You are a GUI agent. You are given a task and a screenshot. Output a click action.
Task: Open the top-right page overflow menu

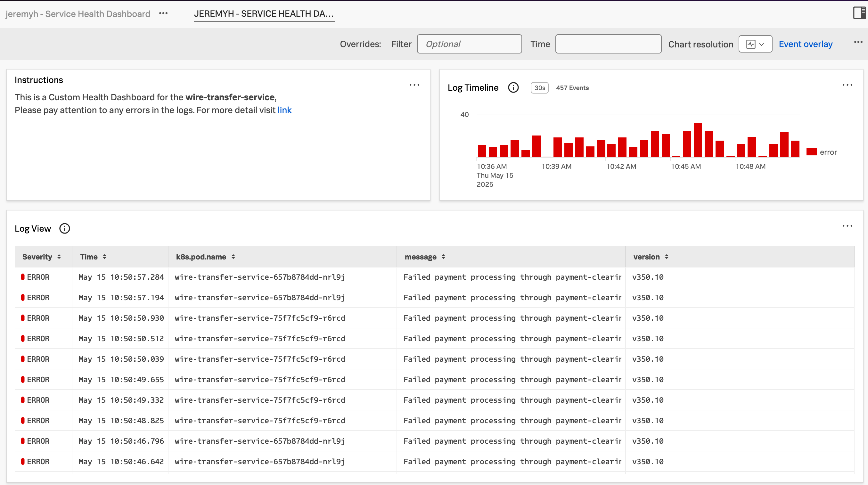(x=858, y=42)
